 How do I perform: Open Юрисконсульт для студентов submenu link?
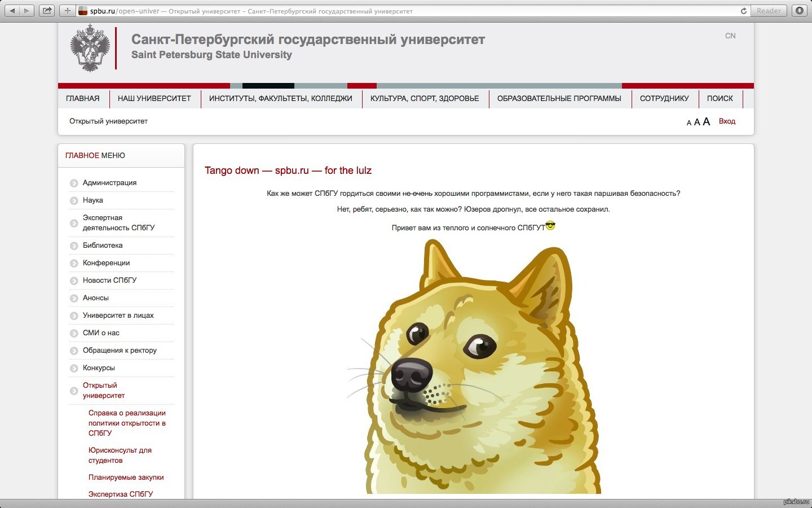click(120, 455)
